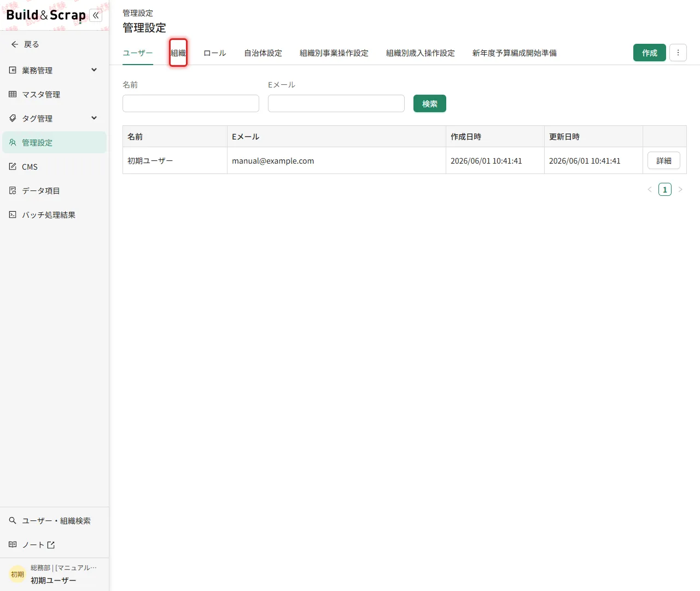Click the ノート book icon
Image resolution: width=700 pixels, height=591 pixels.
click(13, 544)
